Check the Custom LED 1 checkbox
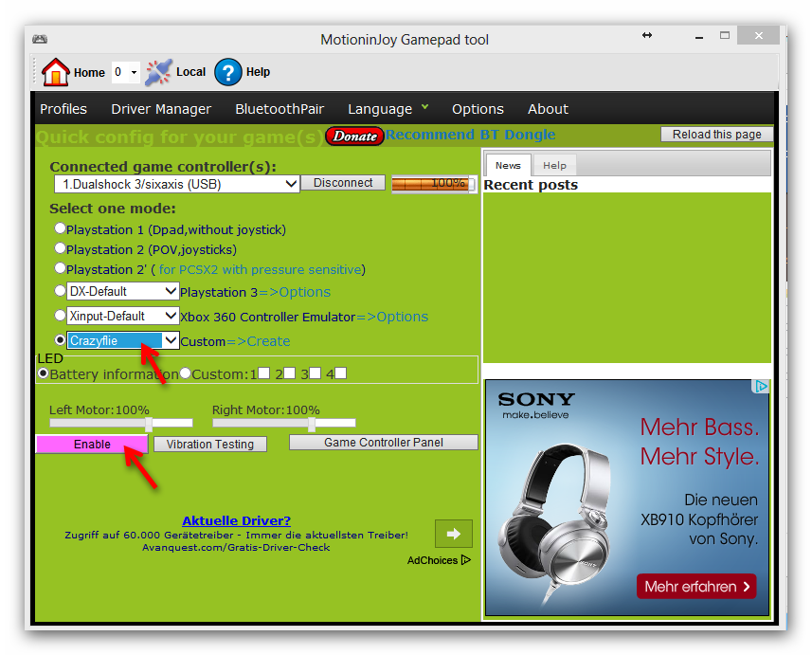 [x=264, y=373]
